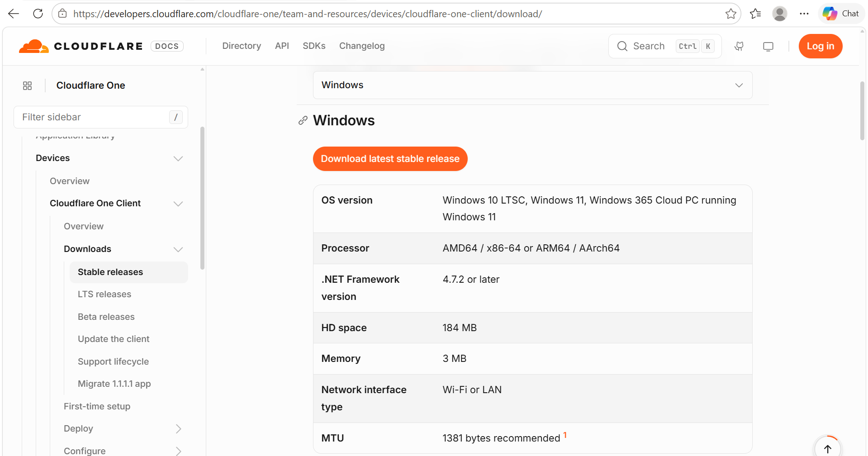The image size is (868, 456).
Task: Copy anchor link for Windows heading
Action: point(303,120)
